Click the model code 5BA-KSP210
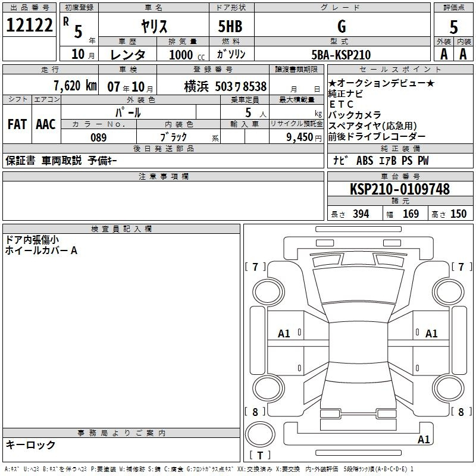The image size is (476, 476). pyautogui.click(x=341, y=55)
